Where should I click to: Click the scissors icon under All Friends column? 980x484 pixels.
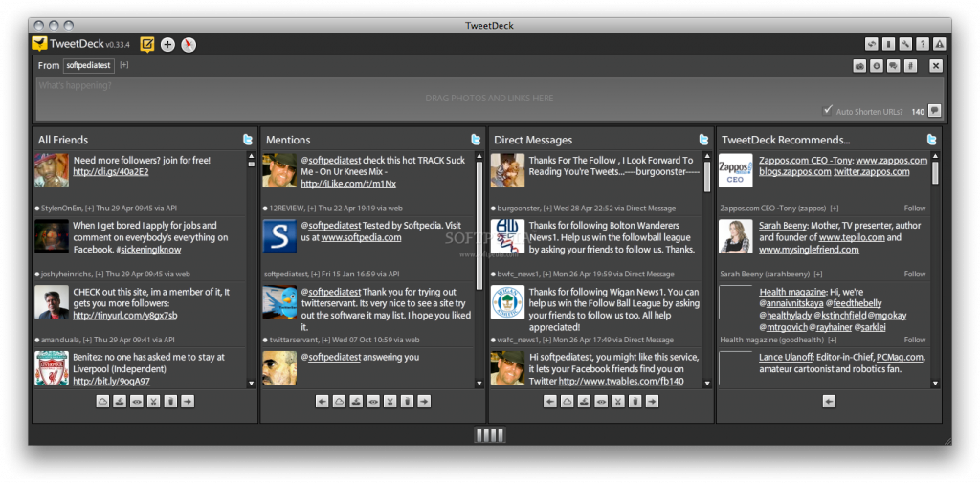(x=154, y=402)
